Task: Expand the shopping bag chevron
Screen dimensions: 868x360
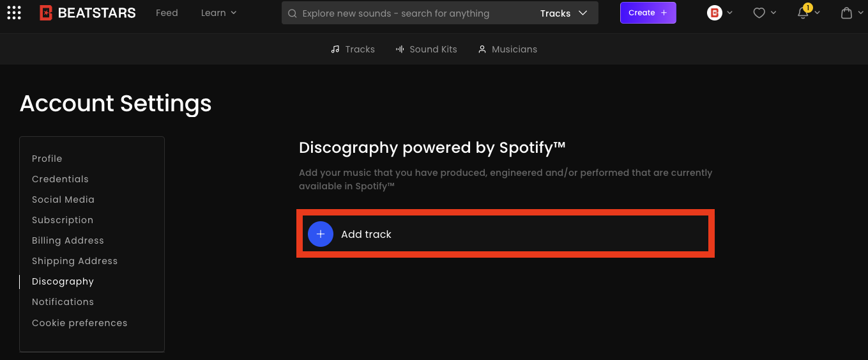Action: click(x=860, y=13)
